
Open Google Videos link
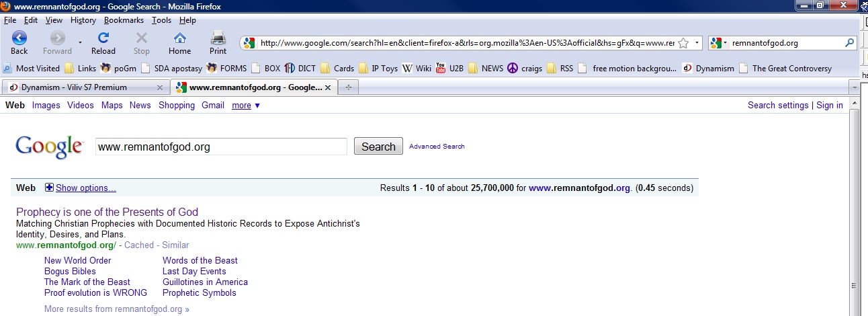coord(81,106)
